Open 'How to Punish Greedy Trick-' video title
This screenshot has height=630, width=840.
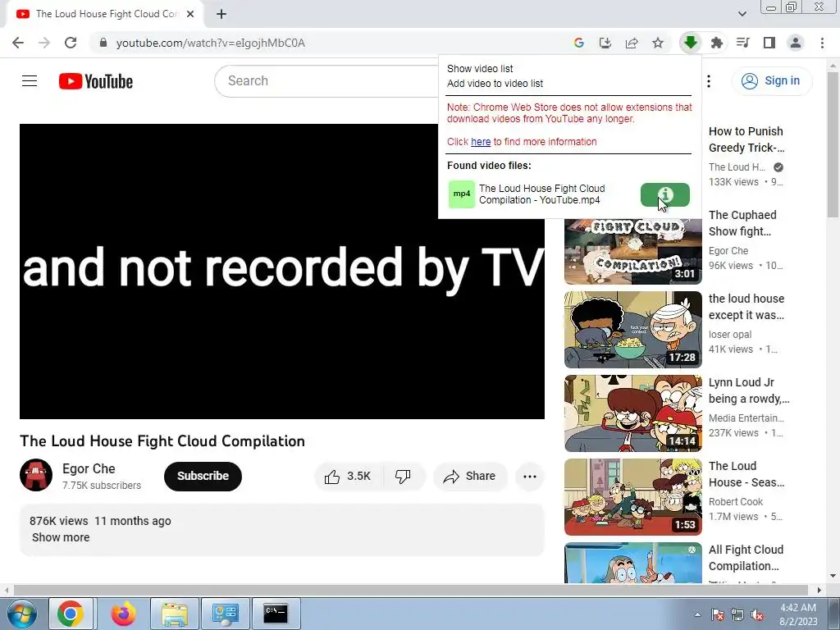click(746, 139)
